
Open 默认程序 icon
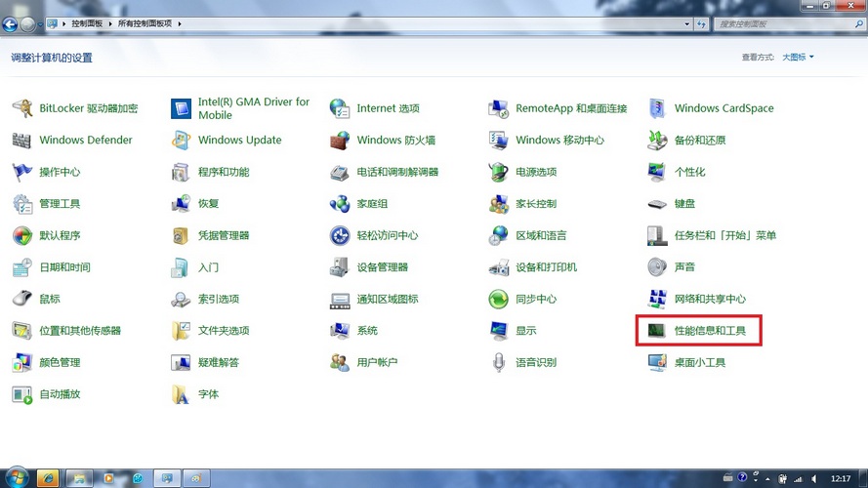22,235
